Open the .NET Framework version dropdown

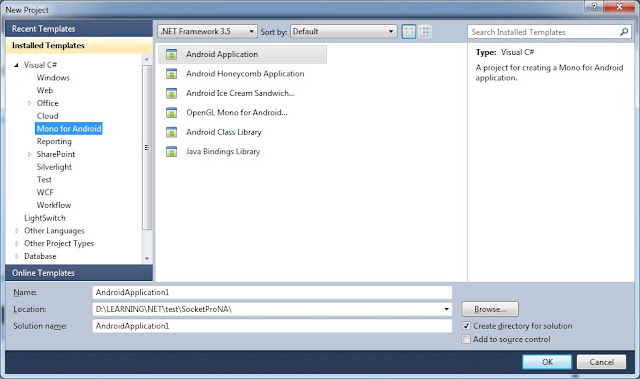(207, 31)
